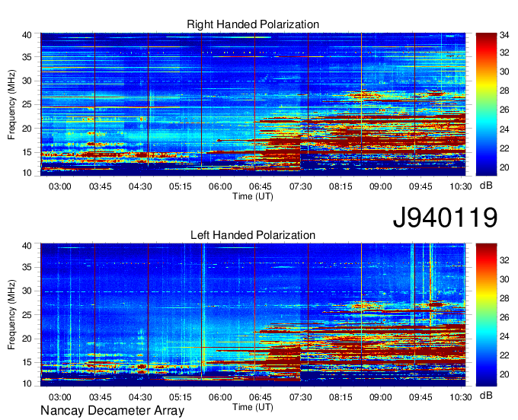The width and height of the screenshot is (518, 420).
Task: Click the 25 MHz tick on top plot
Action: 27,104
